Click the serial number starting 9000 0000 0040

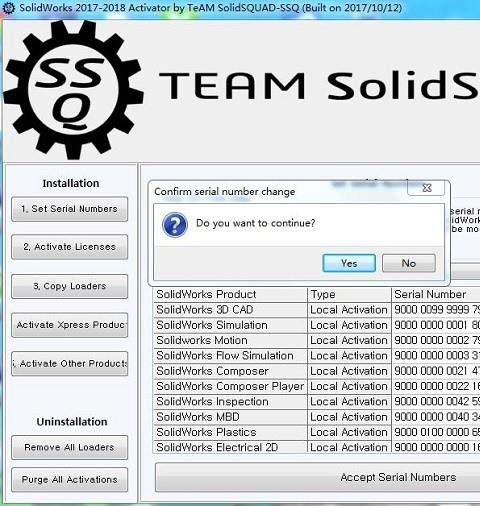pyautogui.click(x=436, y=417)
